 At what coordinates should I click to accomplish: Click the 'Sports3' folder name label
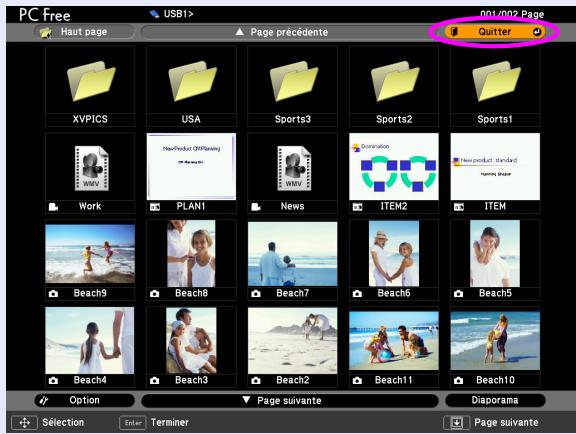[293, 119]
